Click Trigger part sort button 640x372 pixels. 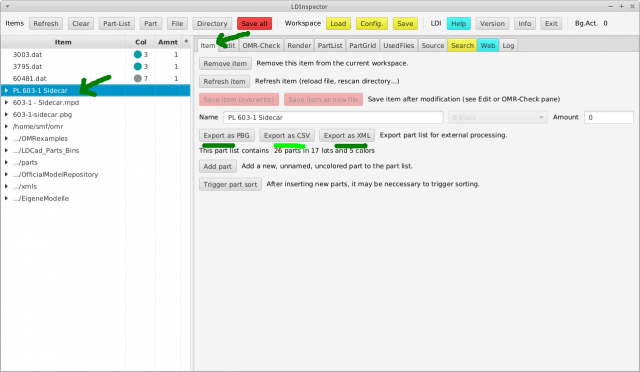click(230, 184)
